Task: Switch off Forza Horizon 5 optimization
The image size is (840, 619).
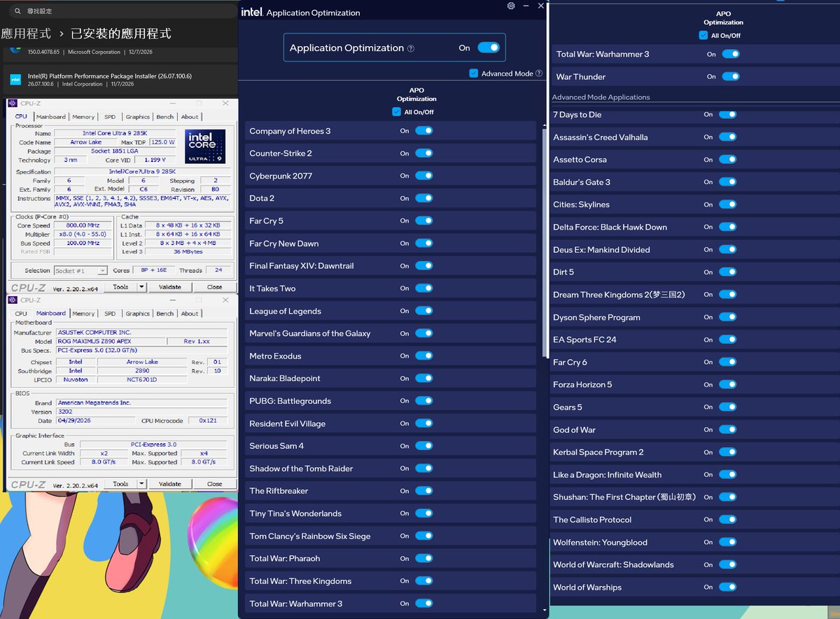Action: (x=728, y=384)
